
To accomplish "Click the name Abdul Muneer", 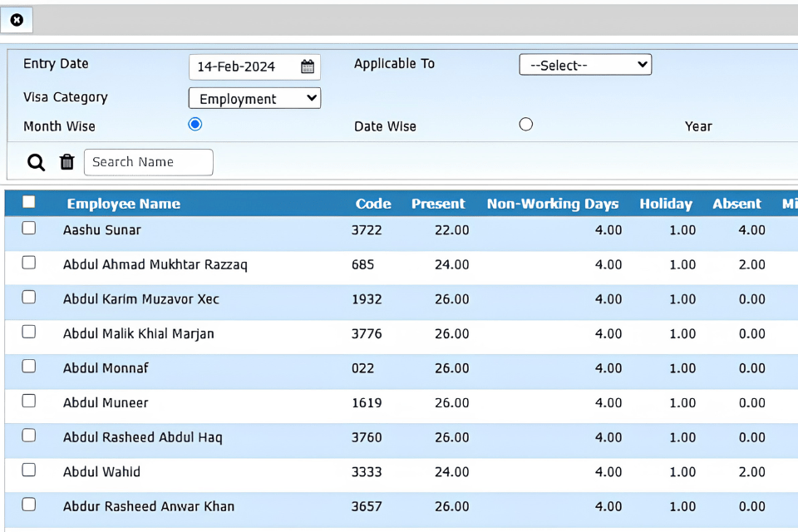I will pos(106,402).
